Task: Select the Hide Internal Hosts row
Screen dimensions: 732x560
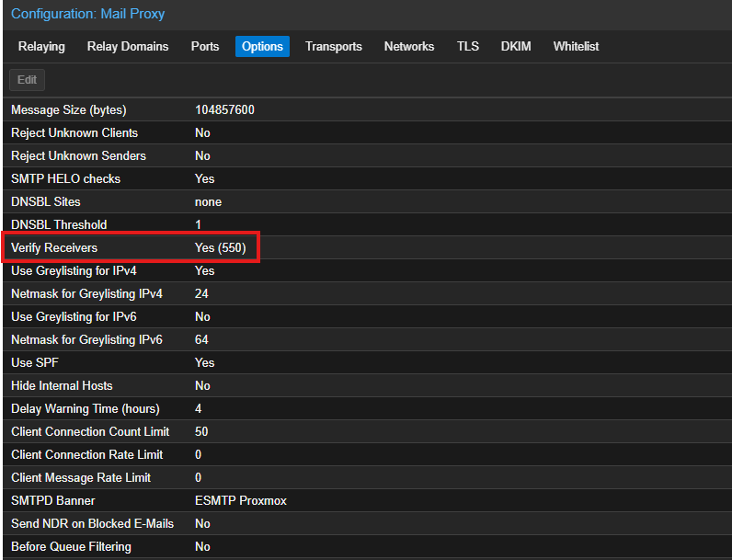Action: pos(368,385)
